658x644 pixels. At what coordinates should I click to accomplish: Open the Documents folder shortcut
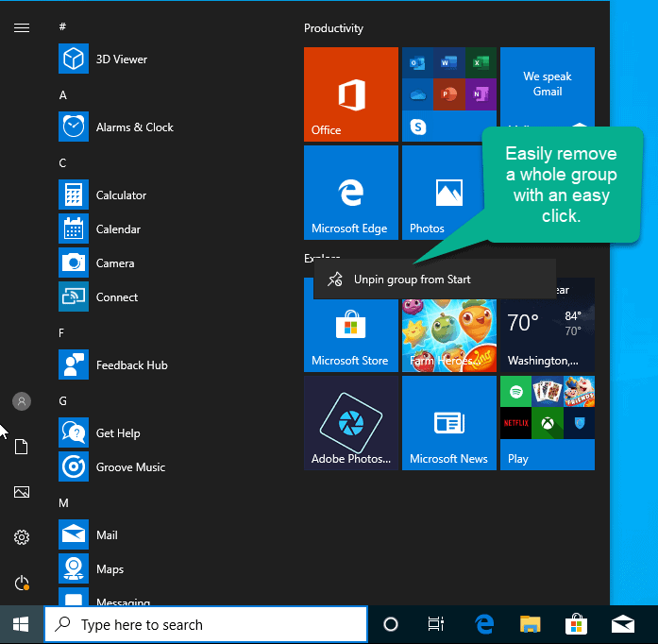[22, 447]
